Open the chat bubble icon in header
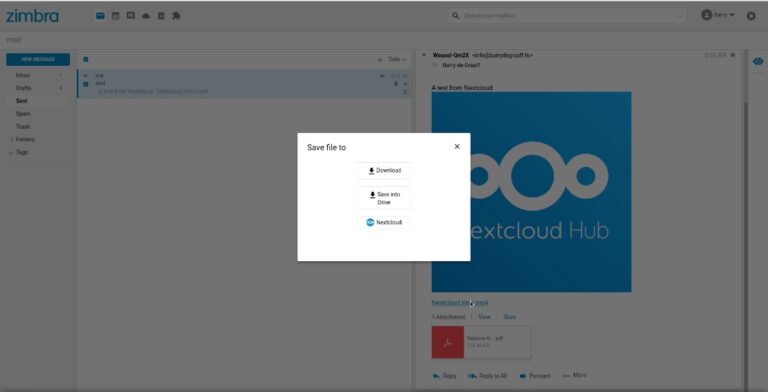The height and width of the screenshot is (392, 768). tap(131, 16)
